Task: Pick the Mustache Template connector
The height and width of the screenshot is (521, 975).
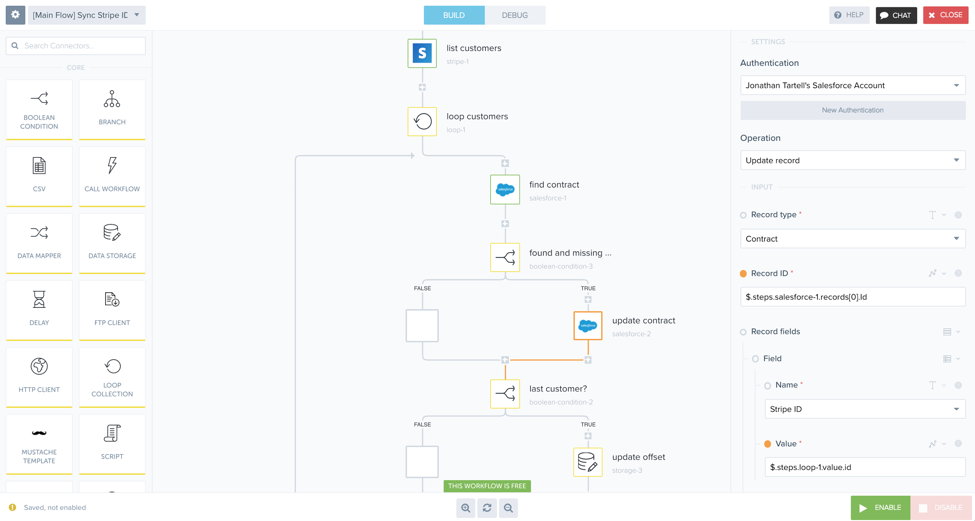Action: (39, 444)
